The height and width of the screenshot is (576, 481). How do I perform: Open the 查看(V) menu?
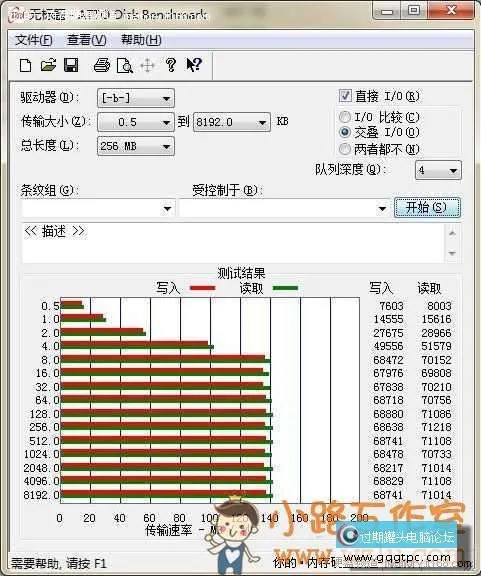pyautogui.click(x=87, y=40)
